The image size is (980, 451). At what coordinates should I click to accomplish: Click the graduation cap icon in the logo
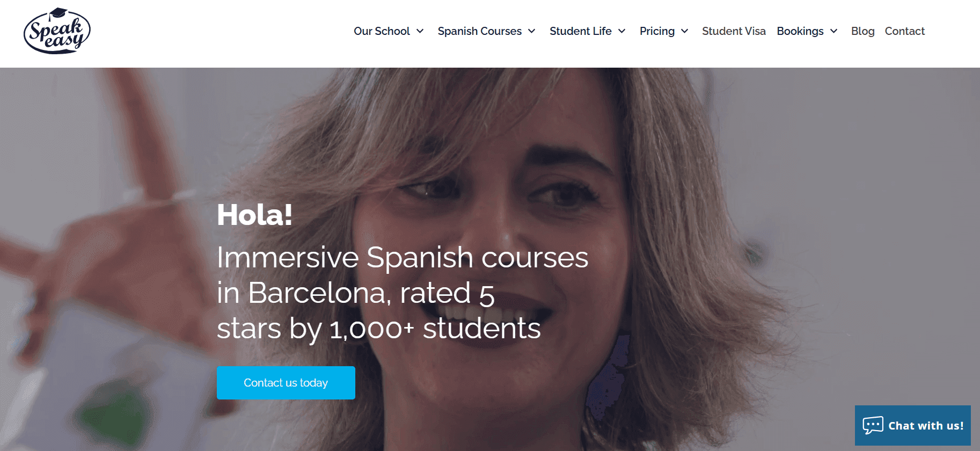(57, 12)
